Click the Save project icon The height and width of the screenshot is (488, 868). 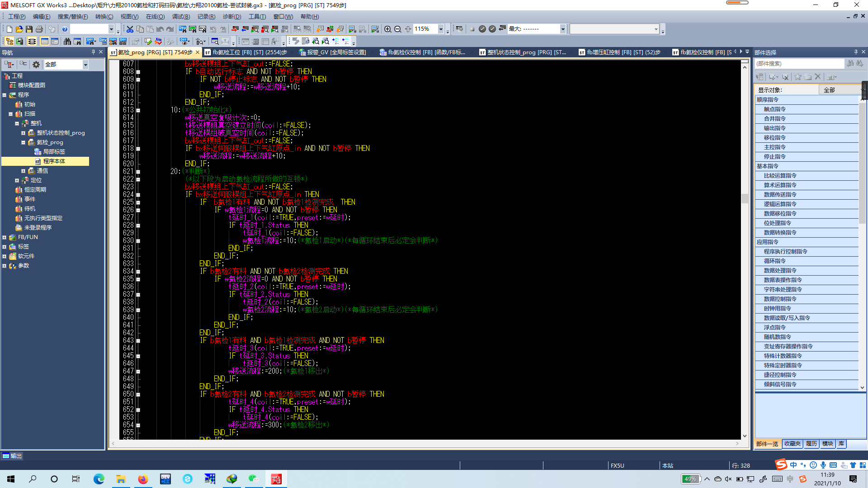coord(29,29)
